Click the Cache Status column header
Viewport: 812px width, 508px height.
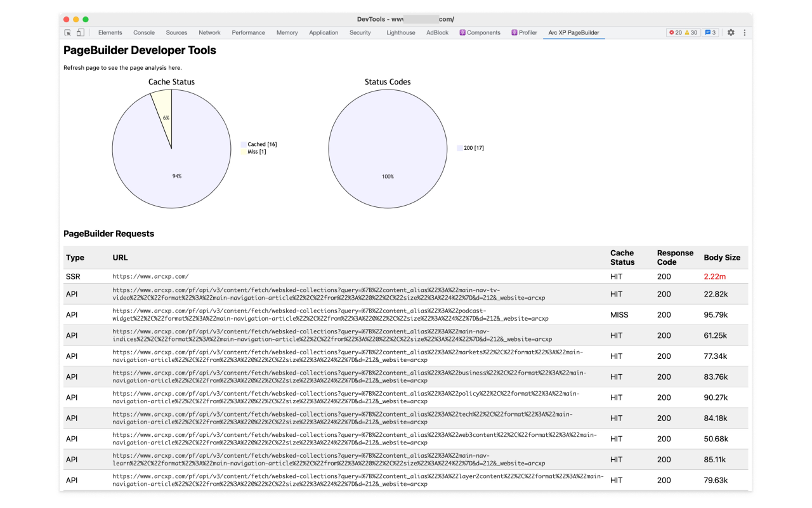[x=622, y=257]
